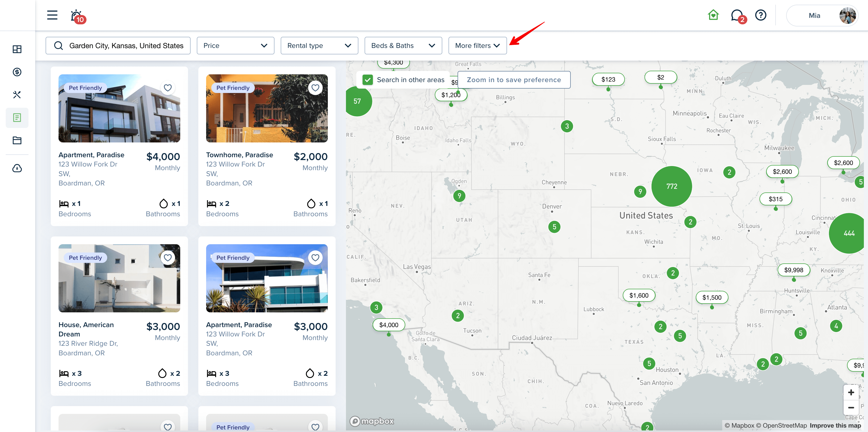The width and height of the screenshot is (868, 432).
Task: Favorite the $4,000 Apartment, Paradise listing
Action: click(168, 88)
